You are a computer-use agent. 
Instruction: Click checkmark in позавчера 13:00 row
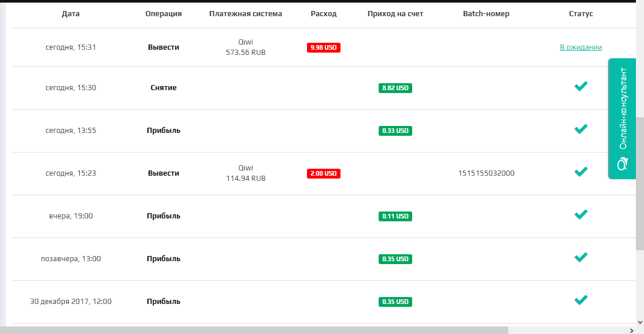(x=581, y=257)
